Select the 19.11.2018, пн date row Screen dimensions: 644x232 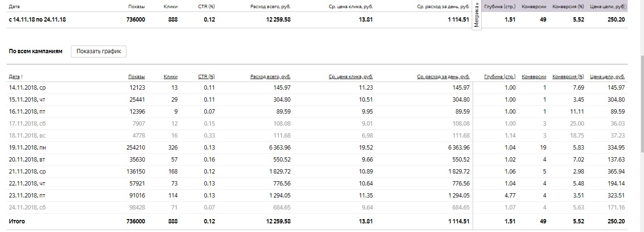27,148
